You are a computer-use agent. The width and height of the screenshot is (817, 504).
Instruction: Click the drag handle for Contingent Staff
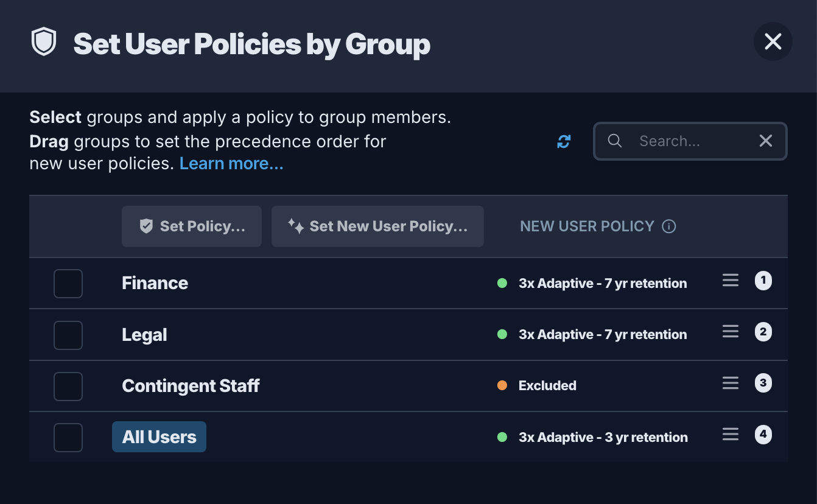coord(730,383)
